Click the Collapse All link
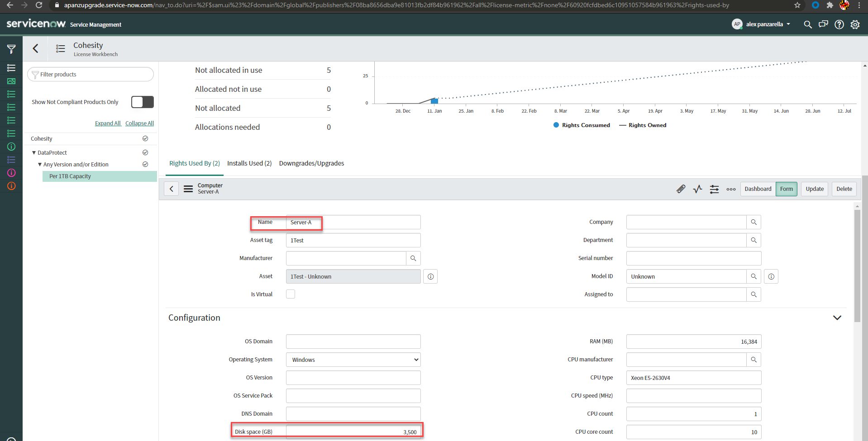This screenshot has width=868, height=441. click(x=139, y=123)
